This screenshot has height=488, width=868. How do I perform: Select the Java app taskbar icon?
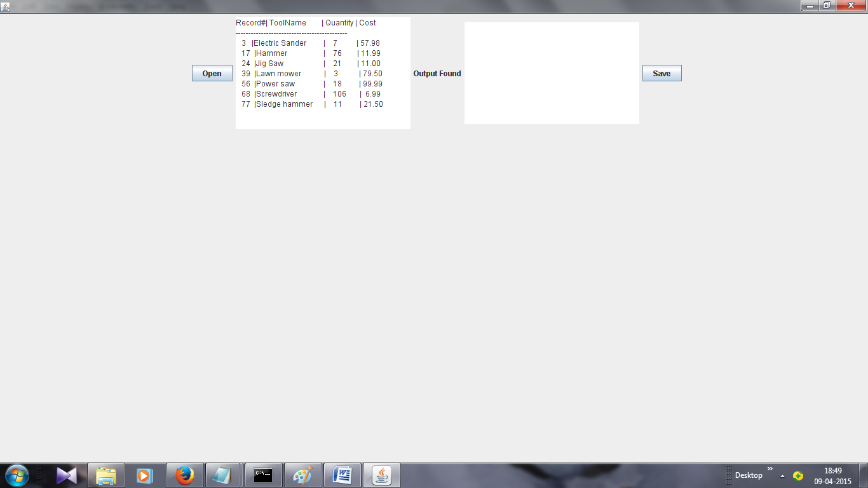[382, 475]
